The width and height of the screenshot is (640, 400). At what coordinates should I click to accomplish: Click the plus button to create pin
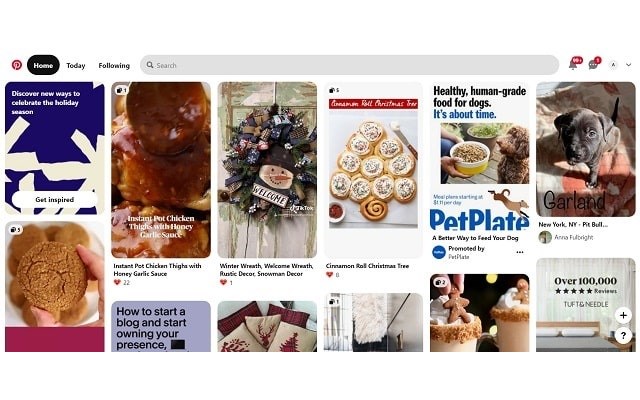coord(623,315)
